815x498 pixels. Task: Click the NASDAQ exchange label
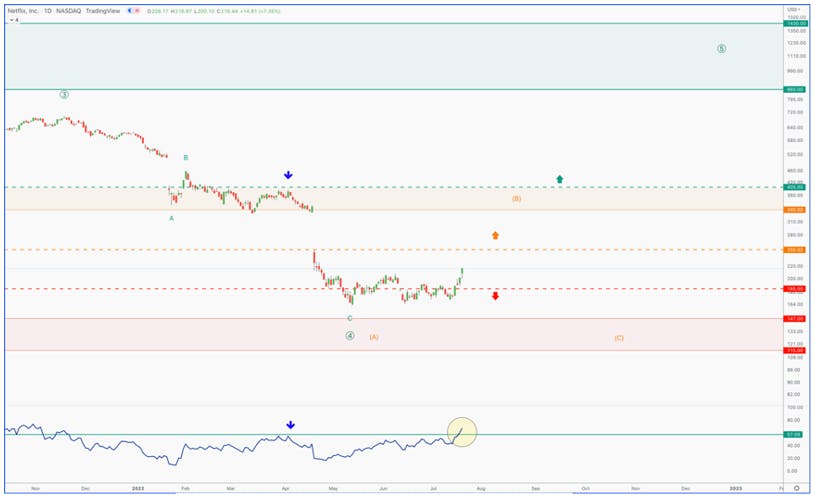pyautogui.click(x=69, y=10)
